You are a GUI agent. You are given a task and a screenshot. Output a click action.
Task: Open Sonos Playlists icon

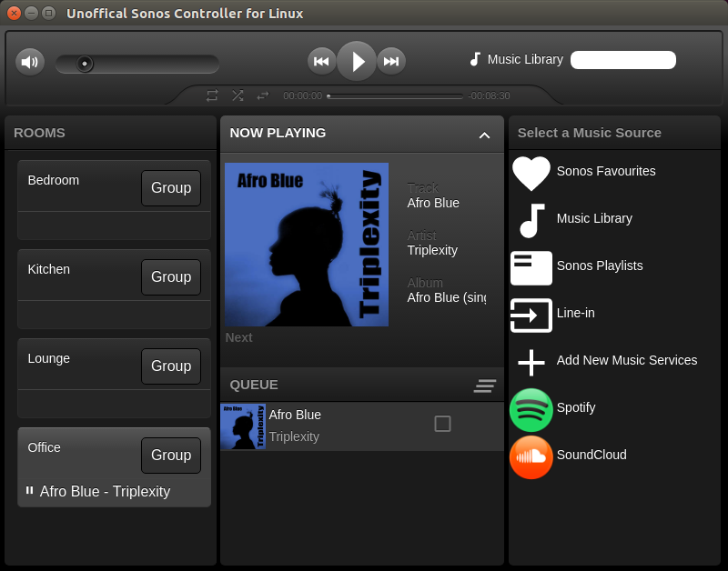tap(531, 268)
